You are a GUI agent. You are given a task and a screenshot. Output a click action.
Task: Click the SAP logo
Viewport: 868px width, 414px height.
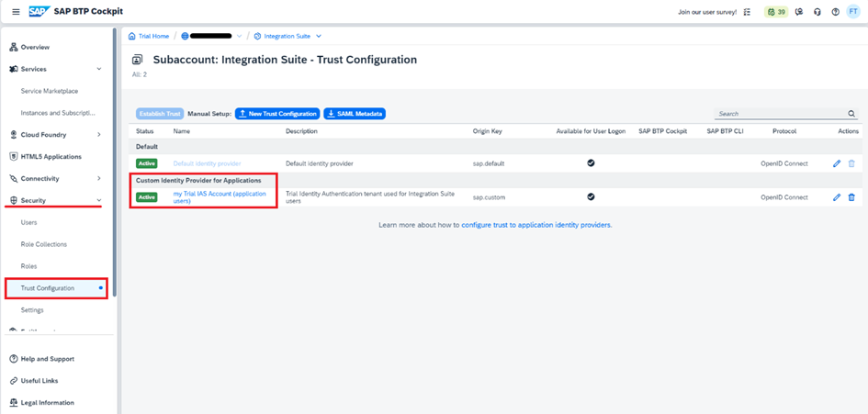(x=39, y=12)
